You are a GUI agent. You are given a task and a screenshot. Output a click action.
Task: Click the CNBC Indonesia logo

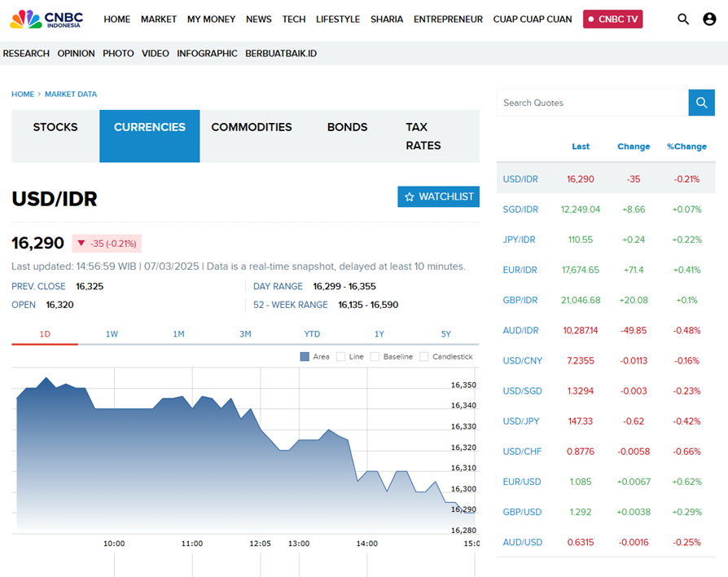point(48,19)
